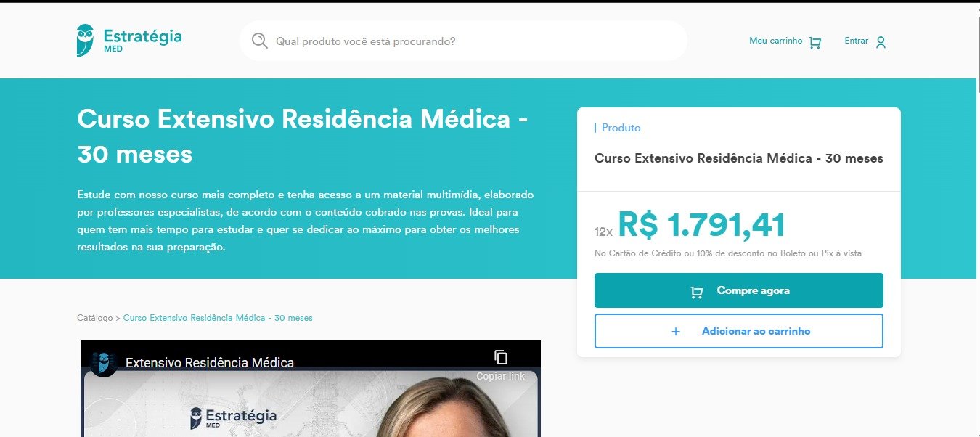Click the Curso Extensivo breadcrumb link
Viewport: 980px width, 437px height.
point(218,318)
